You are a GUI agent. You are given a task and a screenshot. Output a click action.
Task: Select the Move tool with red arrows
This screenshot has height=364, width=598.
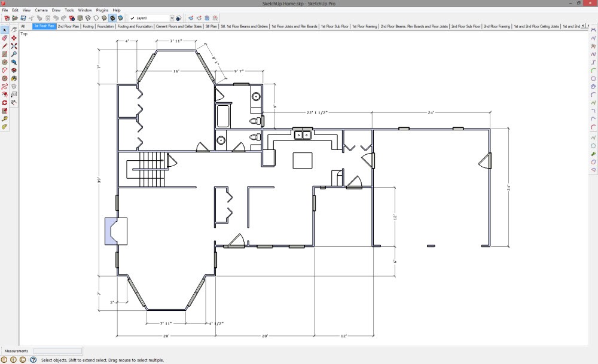tap(14, 38)
